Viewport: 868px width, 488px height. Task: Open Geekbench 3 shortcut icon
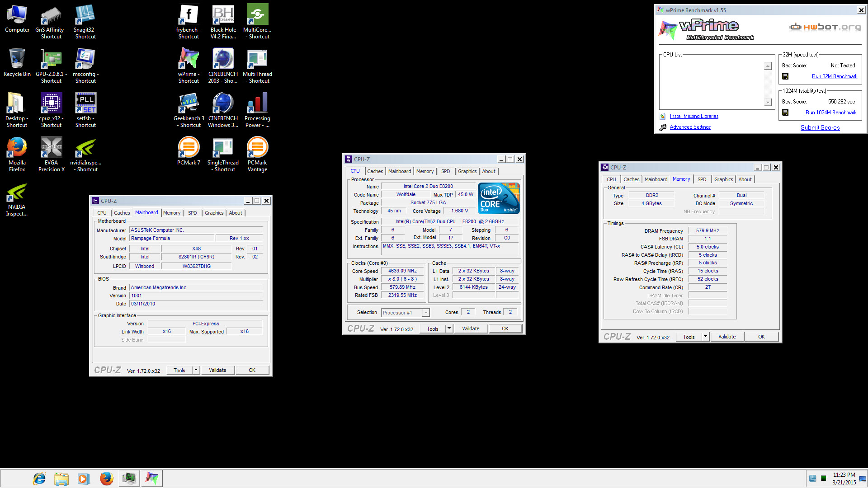(x=189, y=110)
